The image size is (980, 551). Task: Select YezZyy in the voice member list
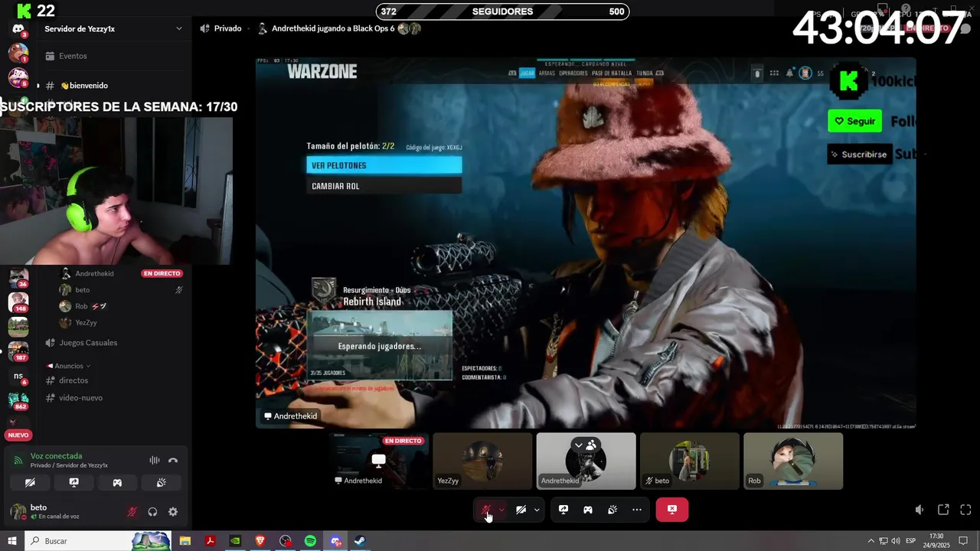coord(121,323)
